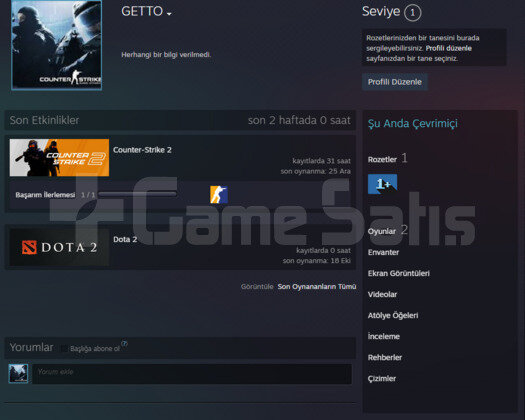525x420 pixels.
Task: Open the Videolar section
Action: tap(382, 294)
